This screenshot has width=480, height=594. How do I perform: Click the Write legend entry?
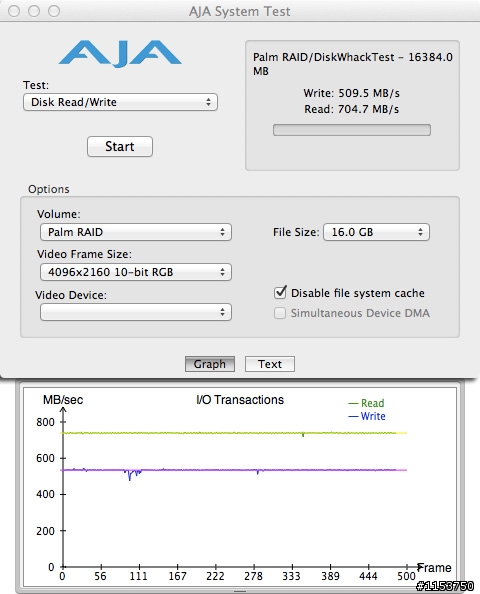click(x=367, y=416)
